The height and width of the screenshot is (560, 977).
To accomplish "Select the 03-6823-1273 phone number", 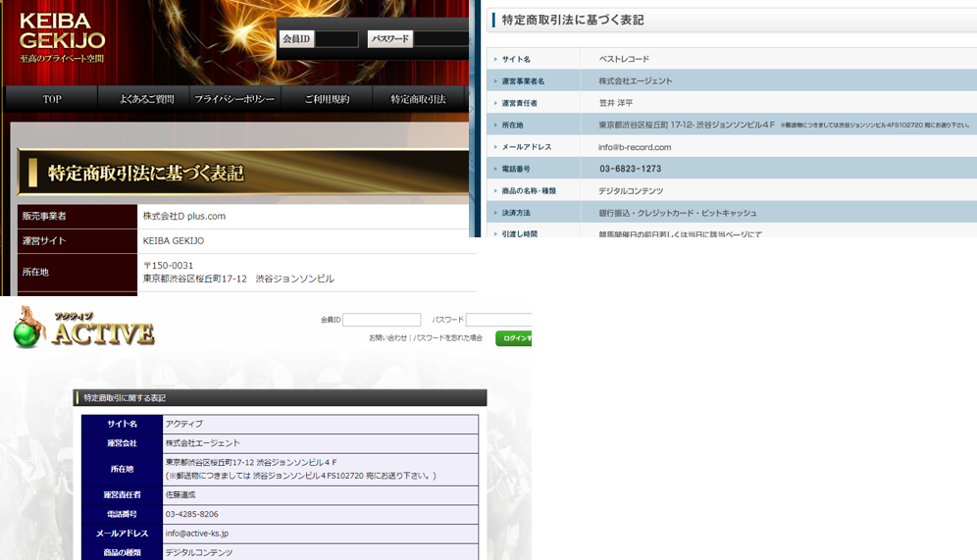I will click(x=631, y=169).
